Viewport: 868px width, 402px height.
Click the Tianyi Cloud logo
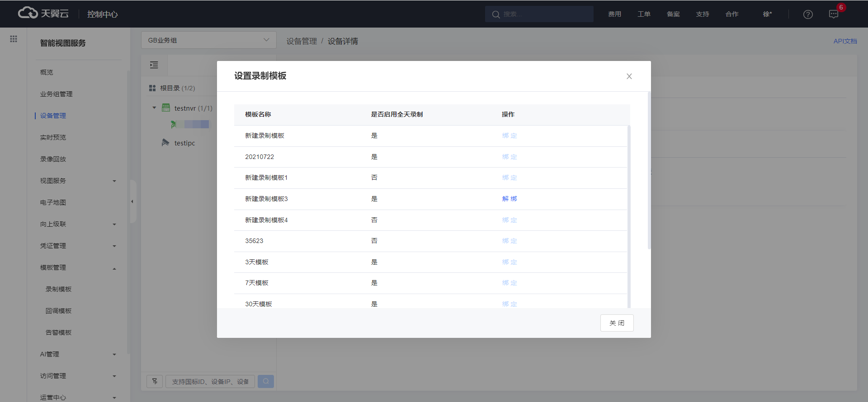43,14
